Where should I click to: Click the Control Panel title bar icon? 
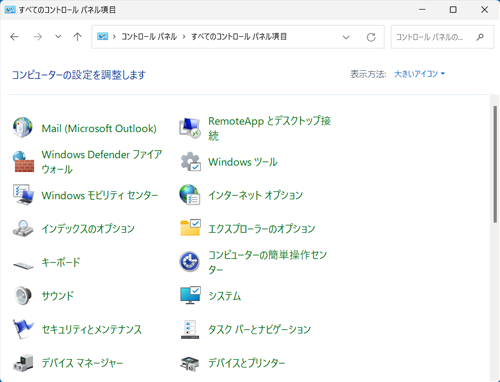coord(10,10)
